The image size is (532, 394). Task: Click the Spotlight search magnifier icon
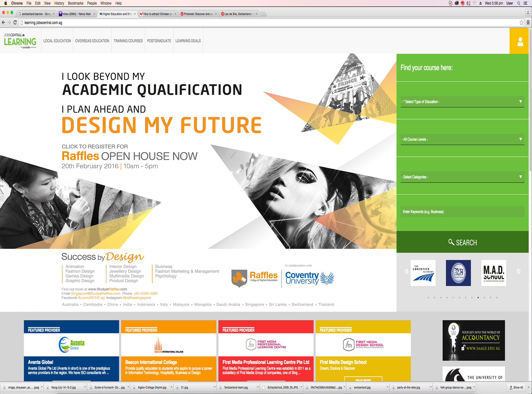click(518, 3)
